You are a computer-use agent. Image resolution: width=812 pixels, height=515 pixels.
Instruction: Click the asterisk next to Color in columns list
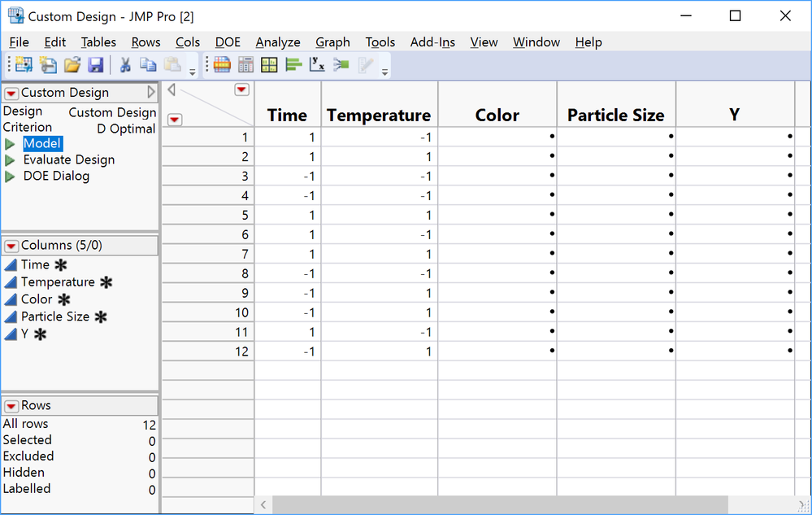tap(64, 299)
